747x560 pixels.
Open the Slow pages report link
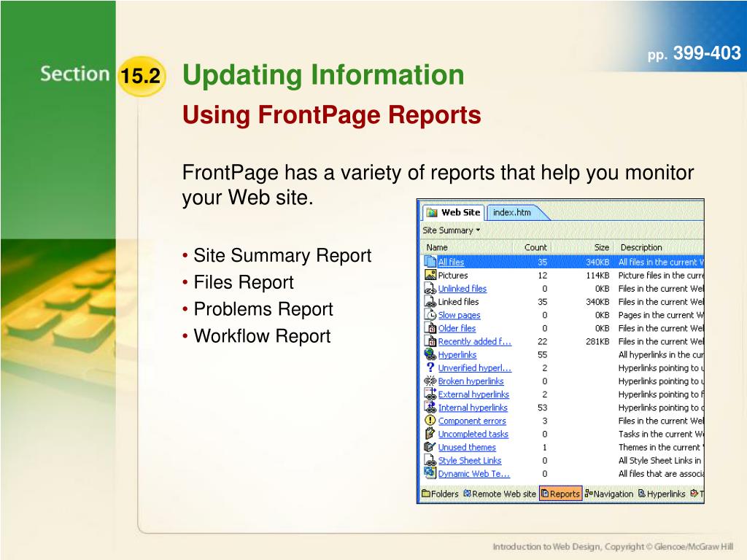pyautogui.click(x=460, y=315)
